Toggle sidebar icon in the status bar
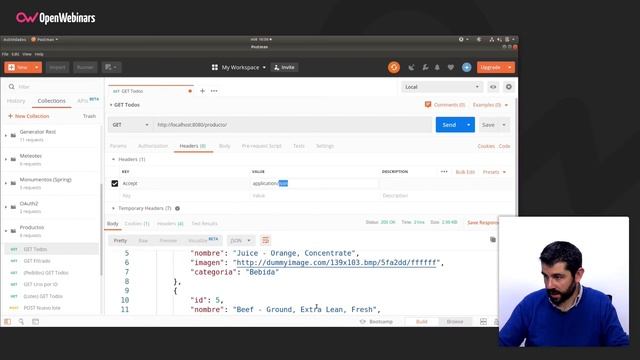640x360 pixels. pos(7,322)
